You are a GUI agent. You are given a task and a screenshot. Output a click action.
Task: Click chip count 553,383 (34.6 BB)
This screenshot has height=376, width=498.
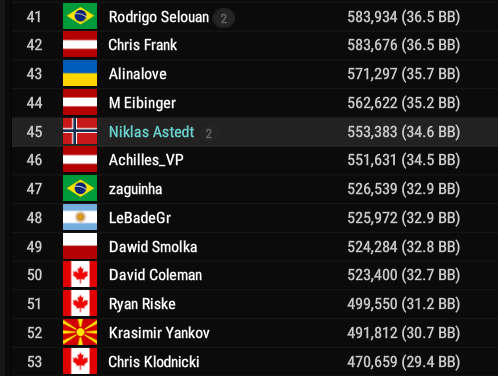pyautogui.click(x=404, y=132)
